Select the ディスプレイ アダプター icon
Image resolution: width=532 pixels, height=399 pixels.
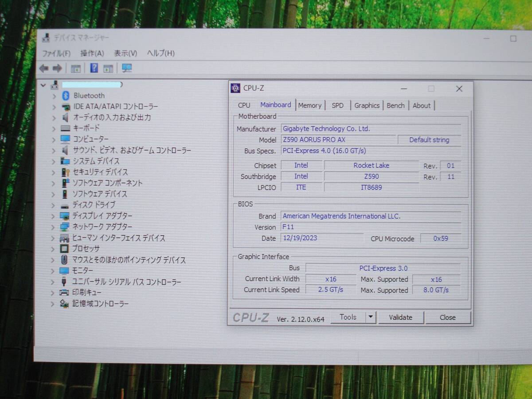click(65, 216)
